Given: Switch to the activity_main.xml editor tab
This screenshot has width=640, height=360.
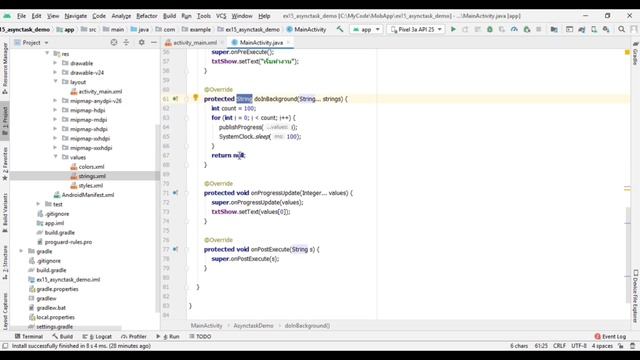Looking at the screenshot, I should [x=195, y=42].
